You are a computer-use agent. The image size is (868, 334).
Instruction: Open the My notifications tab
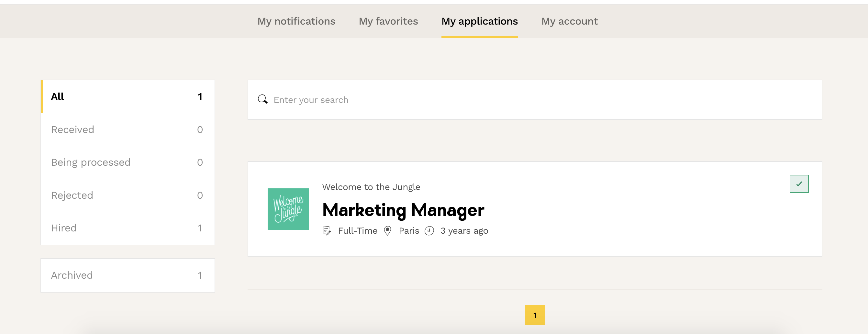click(296, 21)
